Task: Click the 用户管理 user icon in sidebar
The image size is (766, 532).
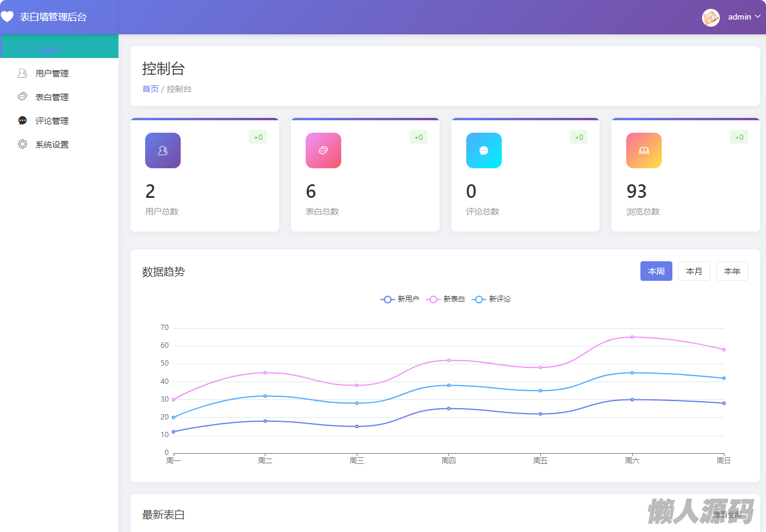Action: pos(23,73)
